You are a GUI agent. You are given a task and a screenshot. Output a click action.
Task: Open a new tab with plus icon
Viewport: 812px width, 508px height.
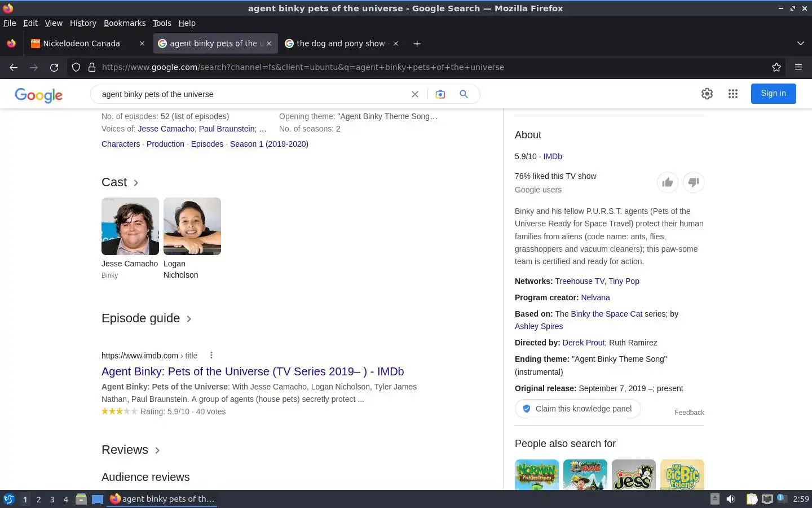(x=417, y=43)
